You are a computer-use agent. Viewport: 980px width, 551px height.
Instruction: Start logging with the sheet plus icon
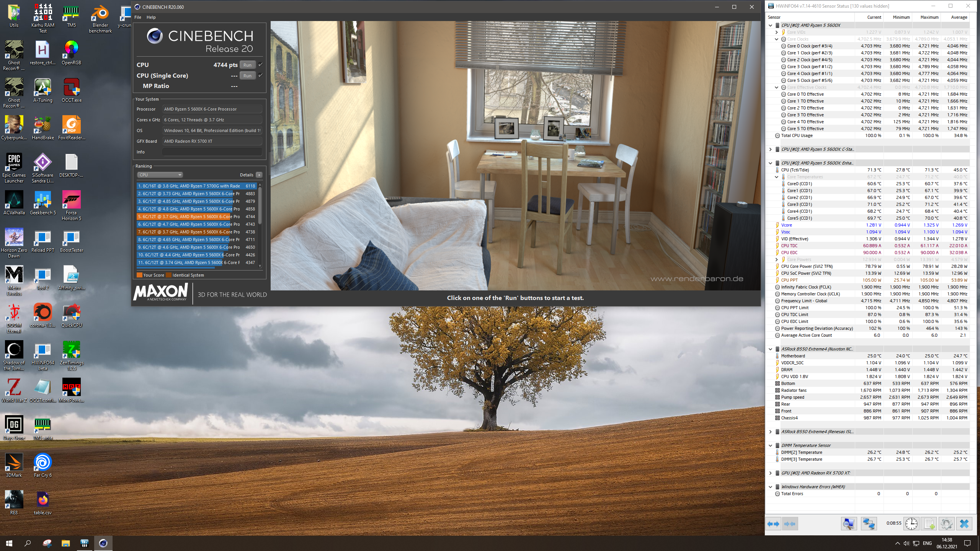pyautogui.click(x=929, y=524)
